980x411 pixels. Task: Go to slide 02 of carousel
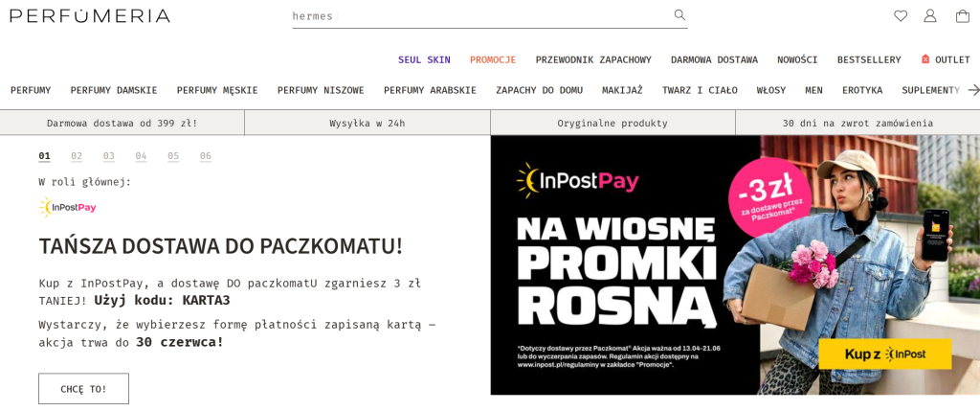click(x=77, y=156)
